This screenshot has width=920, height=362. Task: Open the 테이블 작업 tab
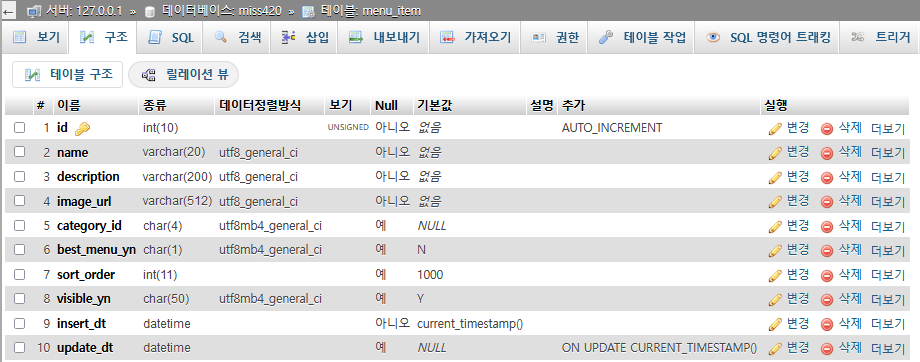642,38
